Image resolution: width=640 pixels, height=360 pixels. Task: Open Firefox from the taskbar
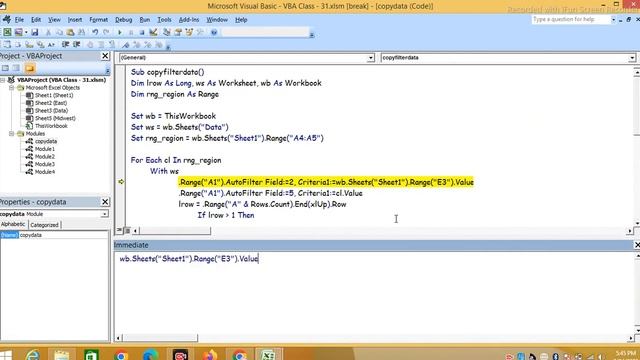coord(209,355)
